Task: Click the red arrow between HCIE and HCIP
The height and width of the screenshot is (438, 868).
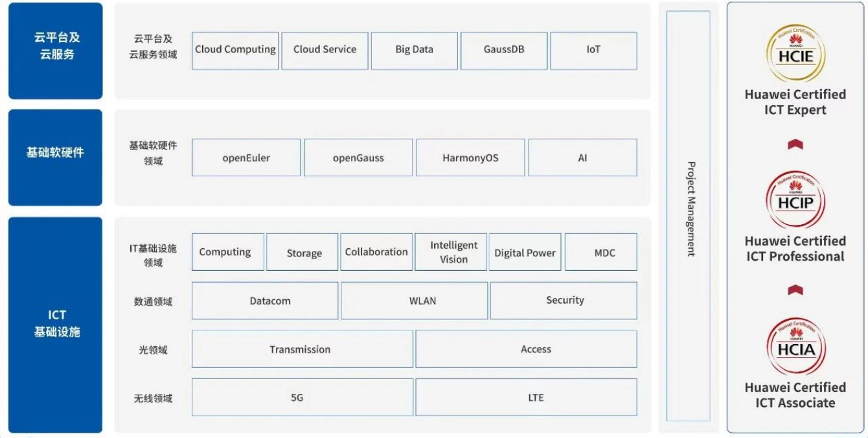Action: point(795,144)
